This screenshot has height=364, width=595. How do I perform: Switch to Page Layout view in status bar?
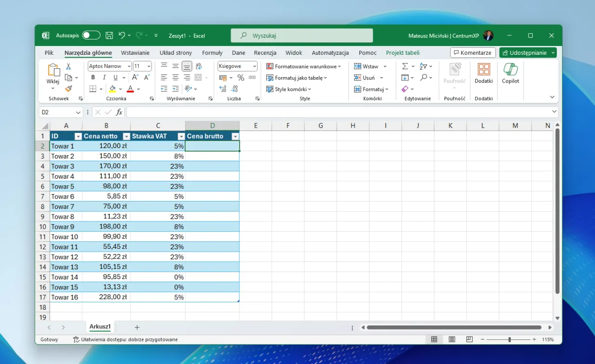click(451, 339)
